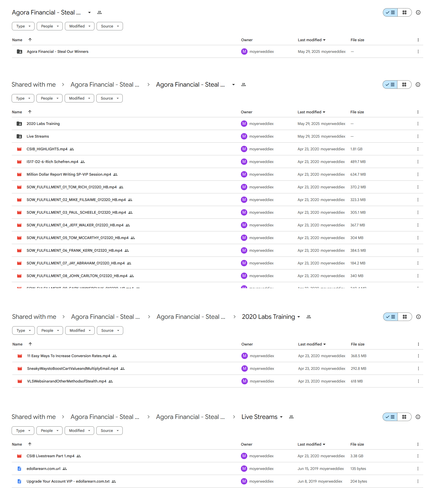Switch to grid layout in 2020 Labs Training panel
This screenshot has height=504, width=438.
pyautogui.click(x=405, y=317)
